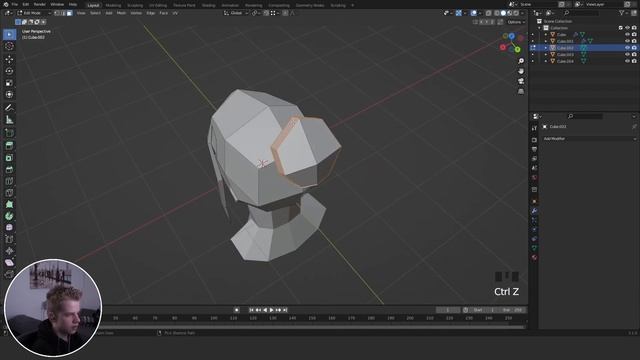Jump to timeline end frame
Screen dimensions: 640x360
click(x=285, y=310)
